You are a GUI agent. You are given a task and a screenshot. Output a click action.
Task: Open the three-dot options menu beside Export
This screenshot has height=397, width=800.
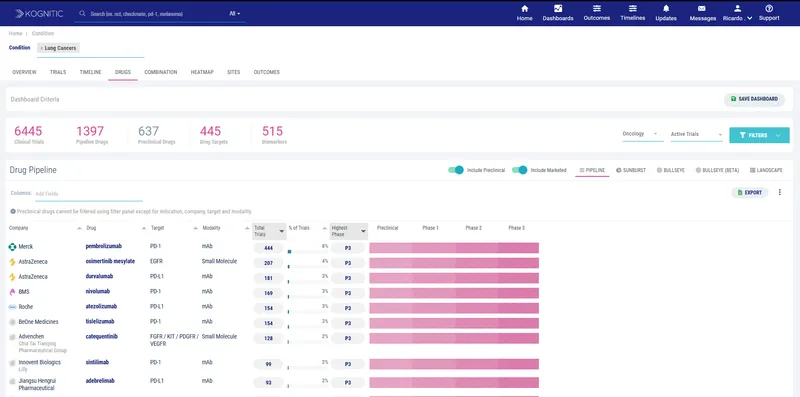780,192
